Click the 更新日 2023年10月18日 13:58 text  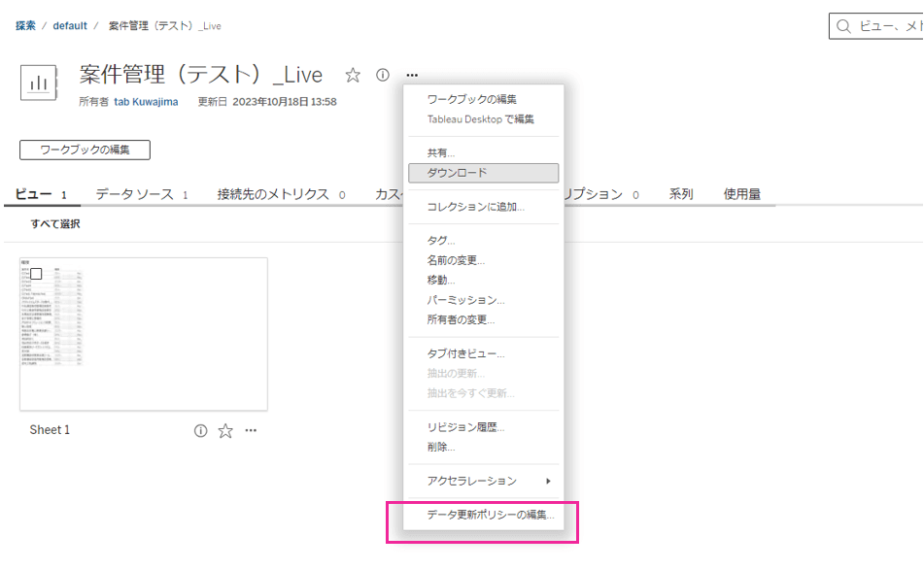pos(267,102)
